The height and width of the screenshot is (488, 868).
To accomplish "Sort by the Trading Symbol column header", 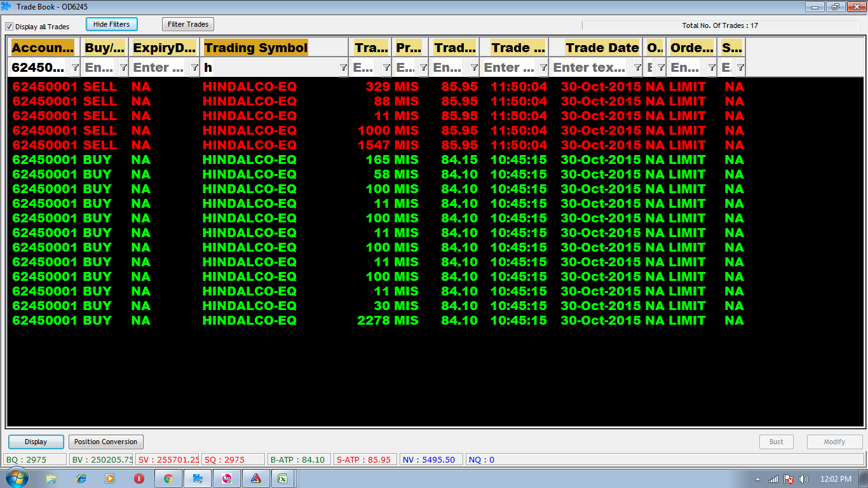I will point(255,48).
